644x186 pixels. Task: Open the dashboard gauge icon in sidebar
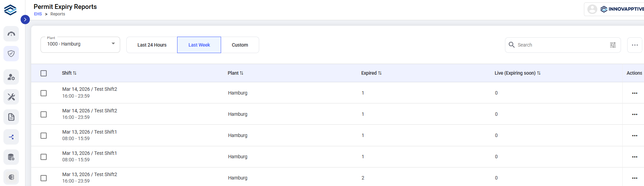pyautogui.click(x=11, y=34)
